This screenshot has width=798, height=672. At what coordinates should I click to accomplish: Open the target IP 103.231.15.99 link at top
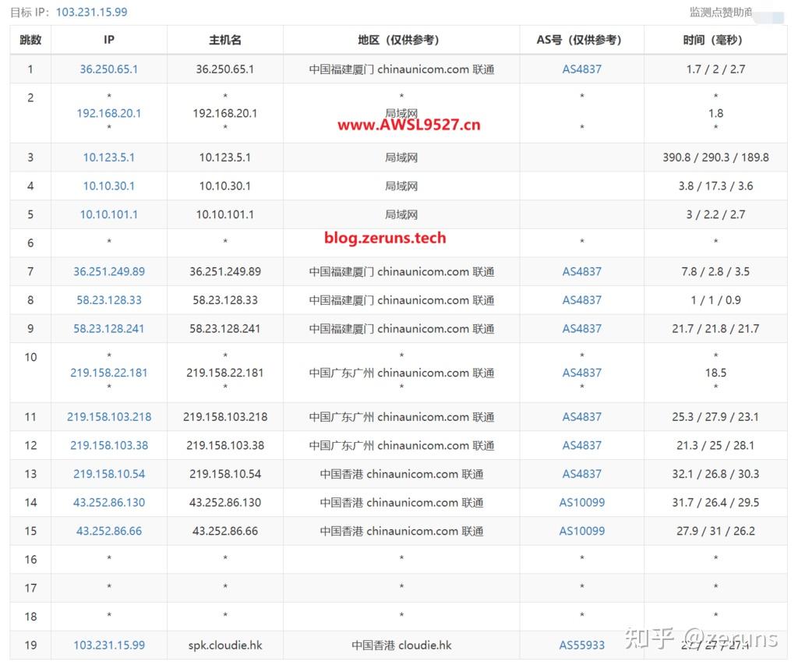coord(92,12)
